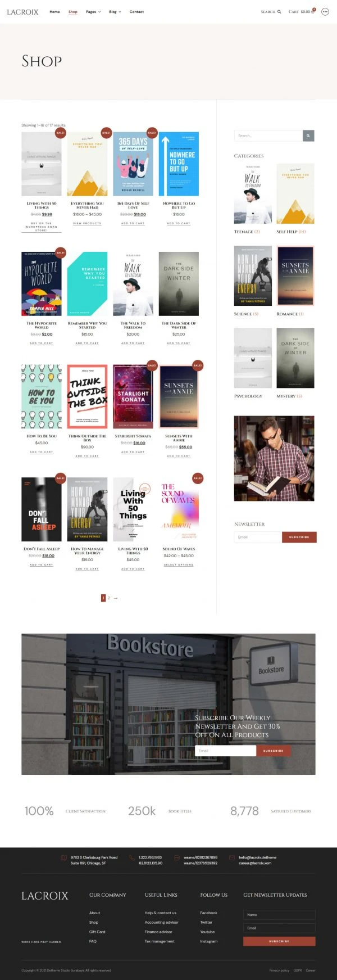337x980 pixels.
Task: Click the sidebar search input field
Action: point(268,136)
